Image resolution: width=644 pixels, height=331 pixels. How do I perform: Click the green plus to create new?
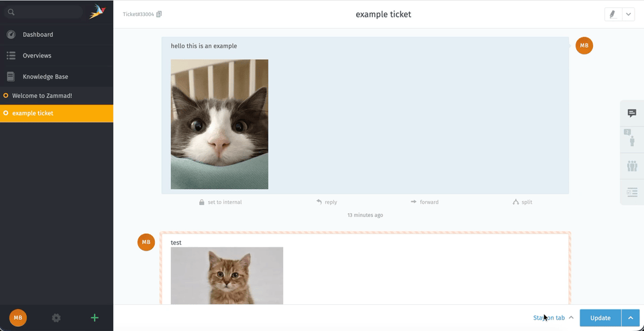click(95, 318)
